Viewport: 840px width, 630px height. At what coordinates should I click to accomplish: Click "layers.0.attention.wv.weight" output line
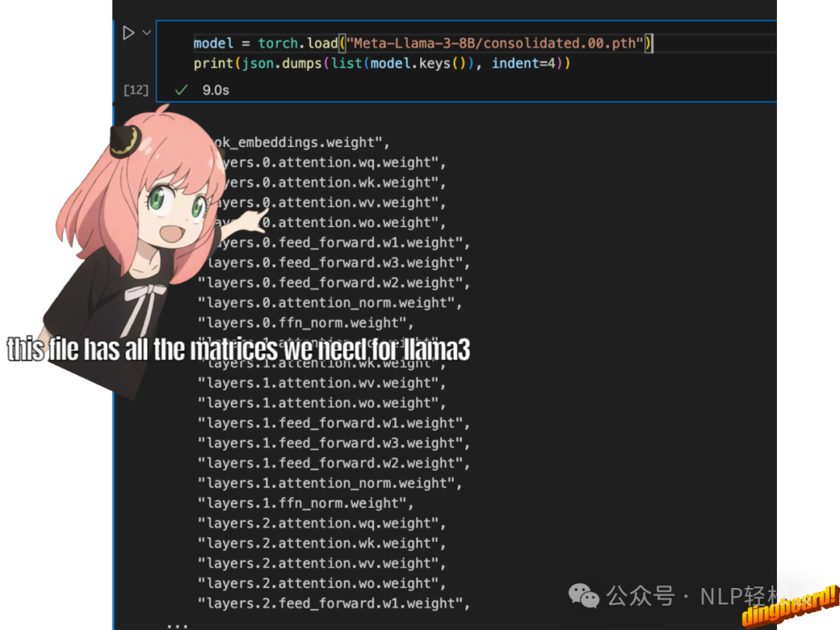click(331, 202)
